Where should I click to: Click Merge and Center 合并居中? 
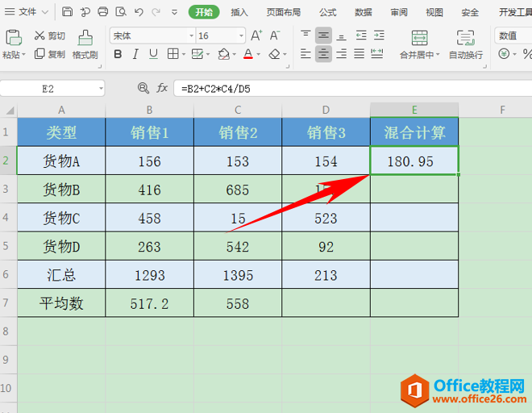420,44
